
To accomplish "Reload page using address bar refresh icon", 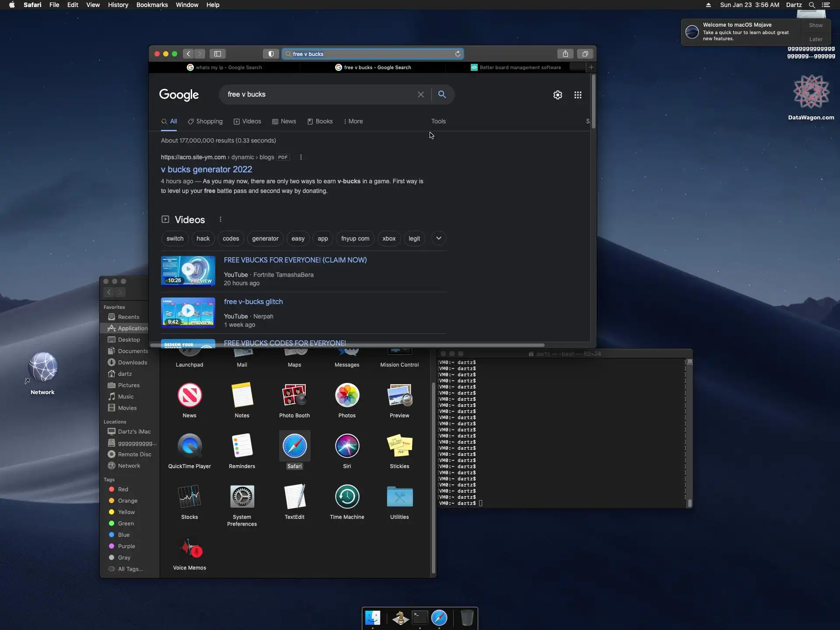I will [458, 54].
